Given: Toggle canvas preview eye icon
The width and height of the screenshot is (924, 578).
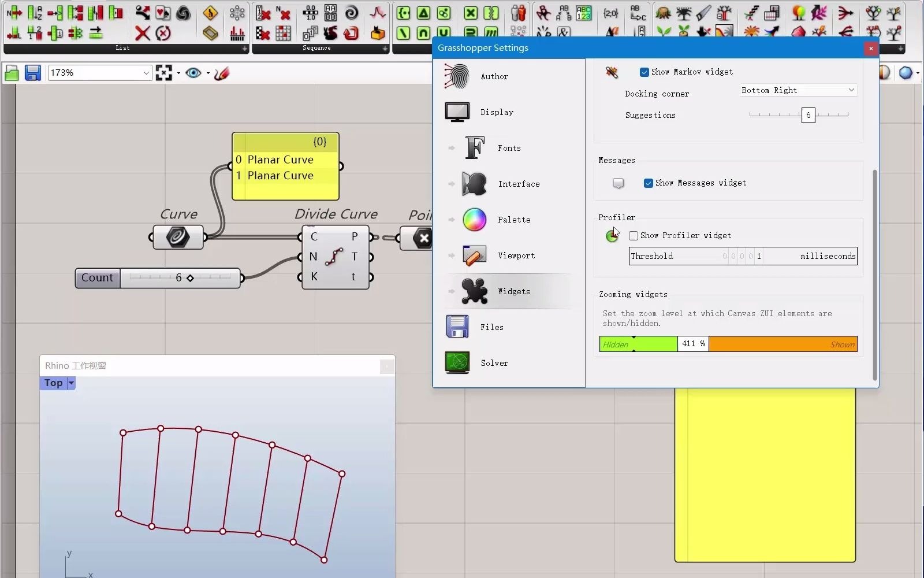Looking at the screenshot, I should (x=193, y=73).
